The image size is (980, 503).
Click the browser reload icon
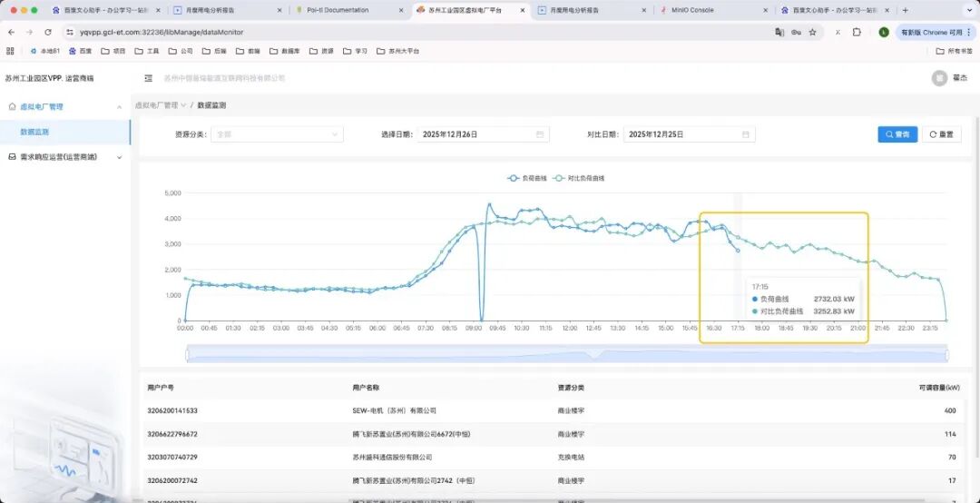(48, 32)
